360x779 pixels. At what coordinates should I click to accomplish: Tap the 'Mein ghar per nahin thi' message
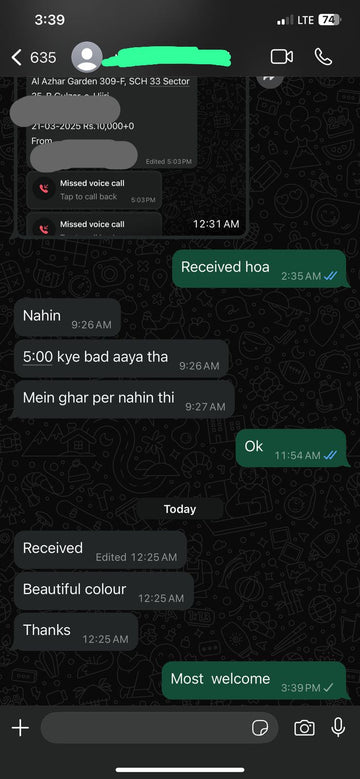click(x=124, y=399)
